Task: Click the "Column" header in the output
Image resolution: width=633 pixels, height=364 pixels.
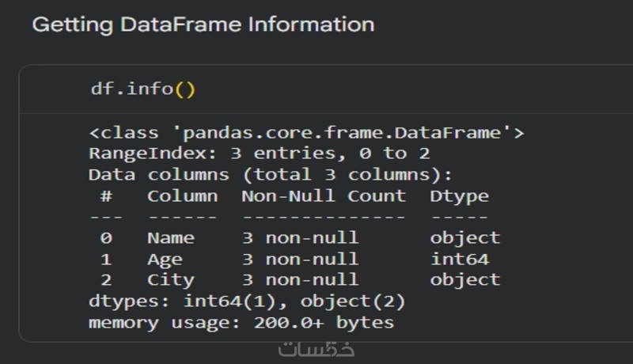Action: (182, 195)
